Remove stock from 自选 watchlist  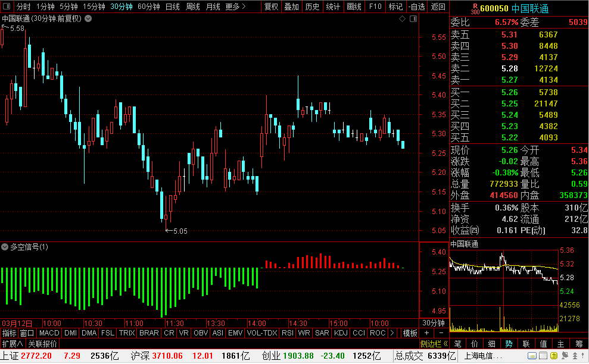[x=417, y=7]
